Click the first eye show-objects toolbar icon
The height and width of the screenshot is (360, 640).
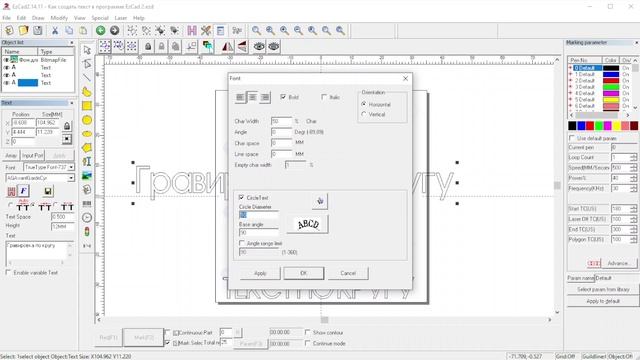point(259,47)
